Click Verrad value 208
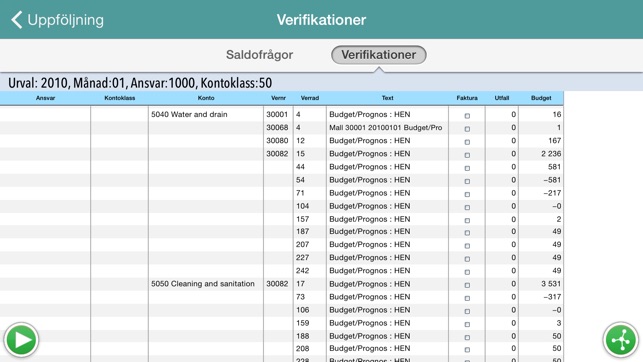Image resolution: width=643 pixels, height=362 pixels. (303, 348)
